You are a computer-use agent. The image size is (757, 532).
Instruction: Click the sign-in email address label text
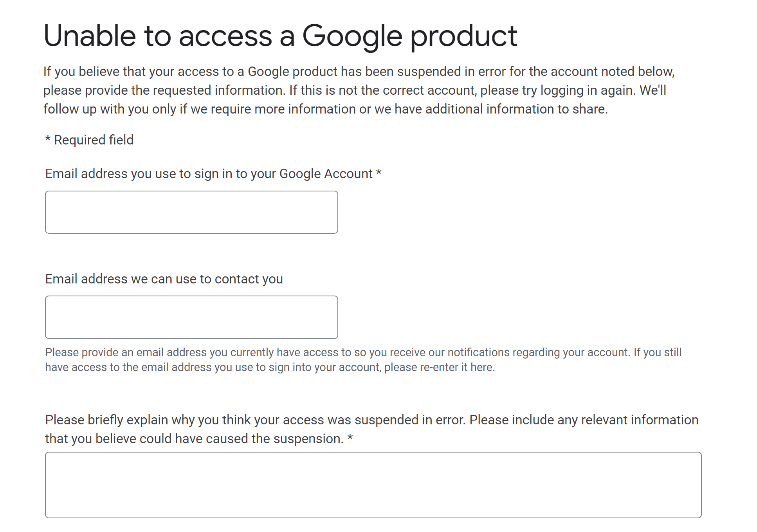coord(209,173)
